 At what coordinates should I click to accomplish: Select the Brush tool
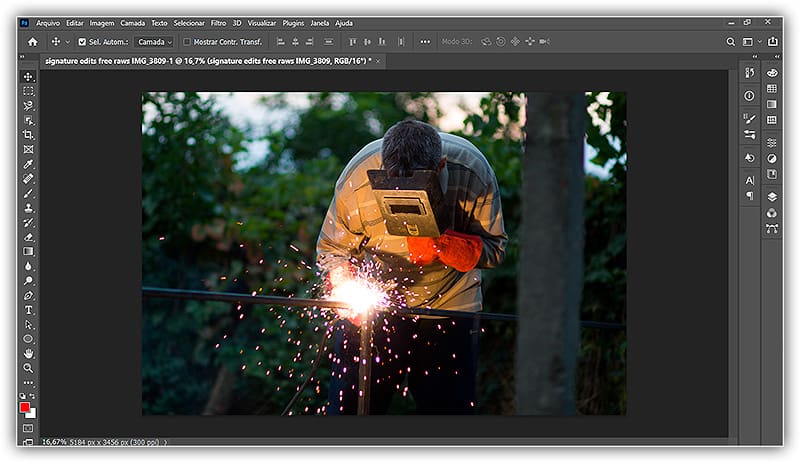[x=28, y=193]
